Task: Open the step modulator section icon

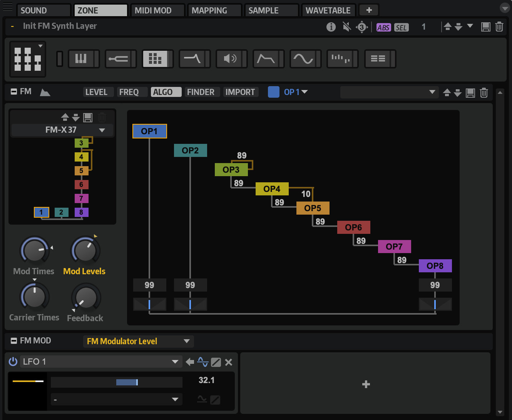Action: 340,59
